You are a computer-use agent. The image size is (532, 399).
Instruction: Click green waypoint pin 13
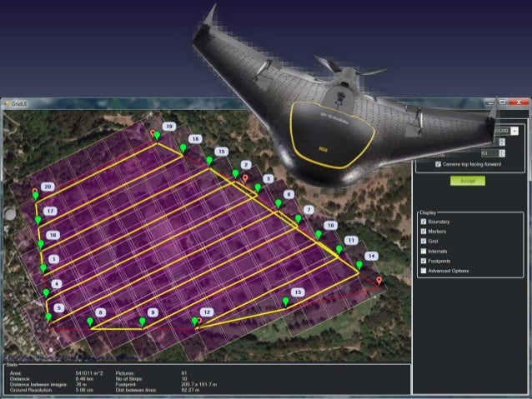pos(286,302)
